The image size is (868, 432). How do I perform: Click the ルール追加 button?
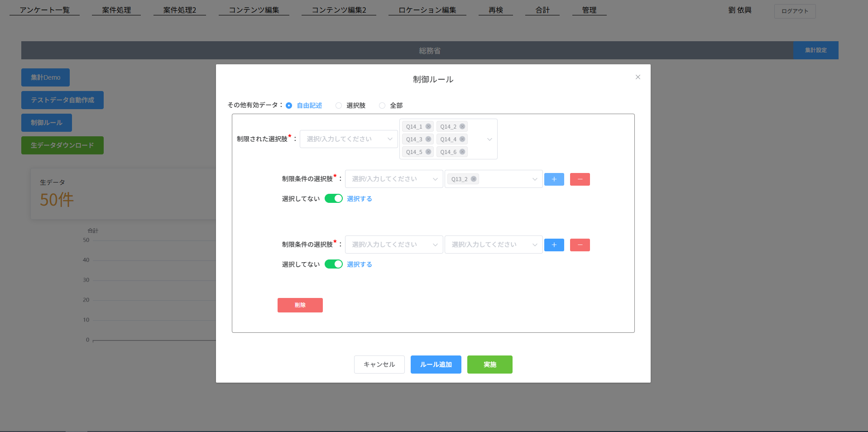point(436,365)
